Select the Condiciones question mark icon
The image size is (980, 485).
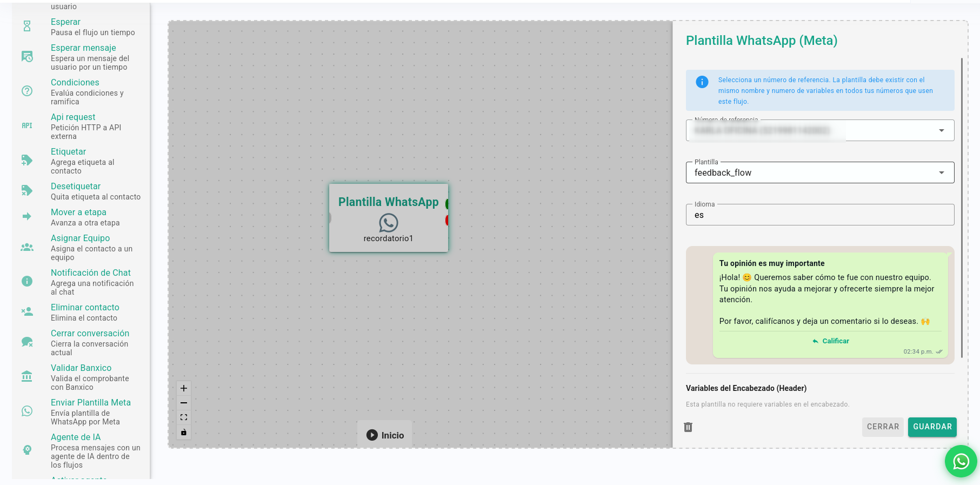point(27,91)
